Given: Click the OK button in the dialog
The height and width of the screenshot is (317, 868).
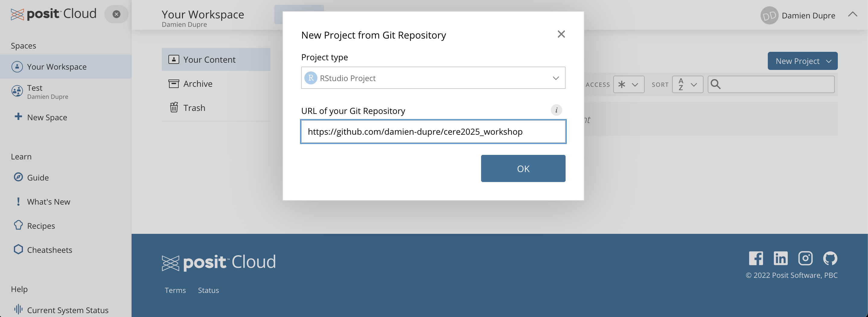Looking at the screenshot, I should point(523,169).
